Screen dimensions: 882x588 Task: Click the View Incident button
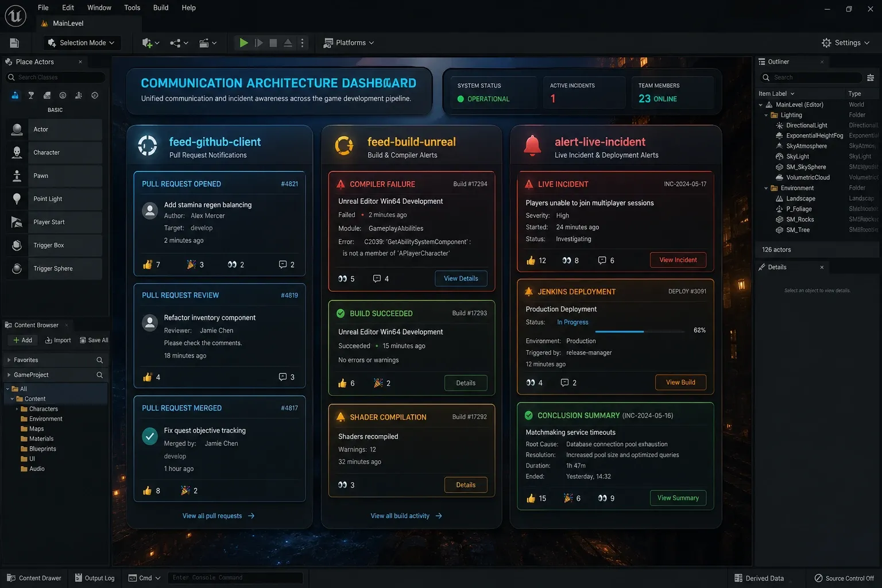678,260
